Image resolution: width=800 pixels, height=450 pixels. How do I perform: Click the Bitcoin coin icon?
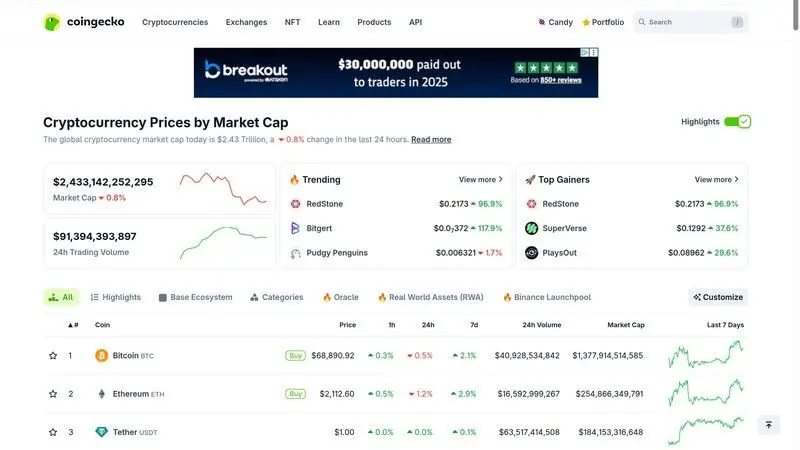tap(102, 356)
